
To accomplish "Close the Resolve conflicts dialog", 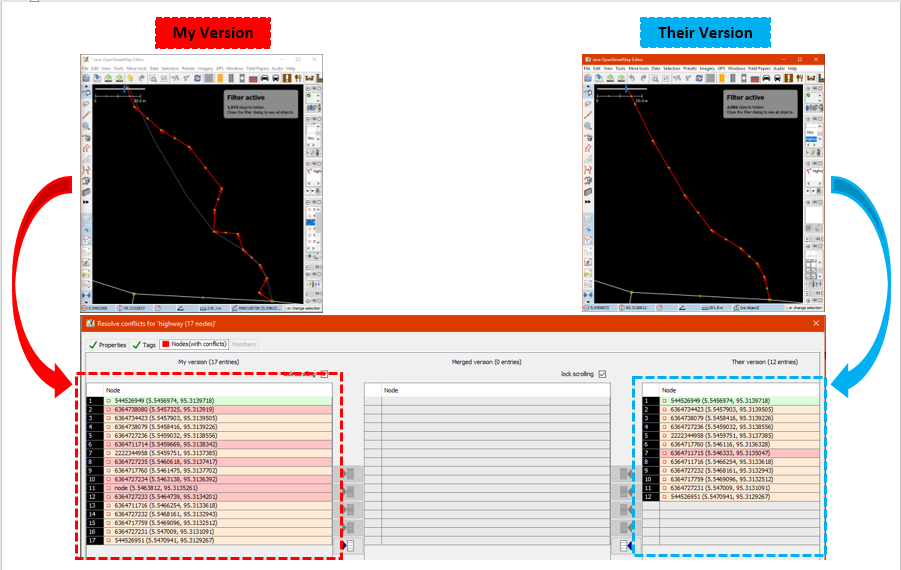I will pyautogui.click(x=815, y=323).
